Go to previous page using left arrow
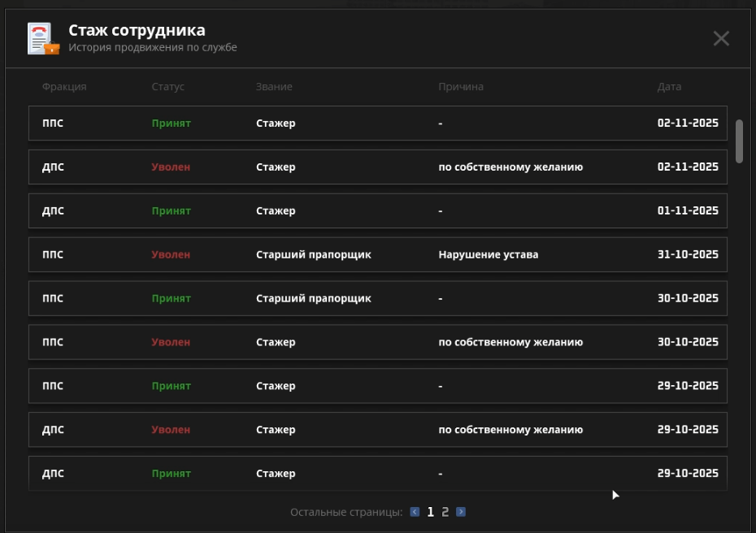 (x=415, y=512)
